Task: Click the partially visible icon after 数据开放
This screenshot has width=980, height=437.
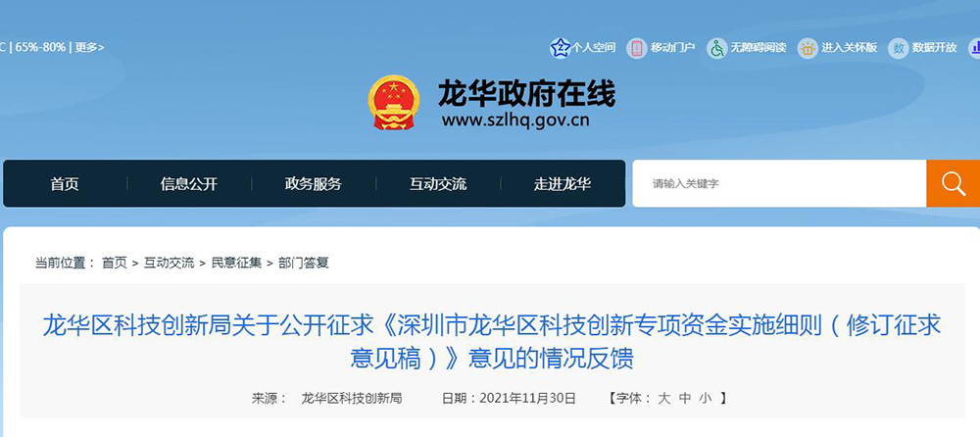Action: click(974, 47)
